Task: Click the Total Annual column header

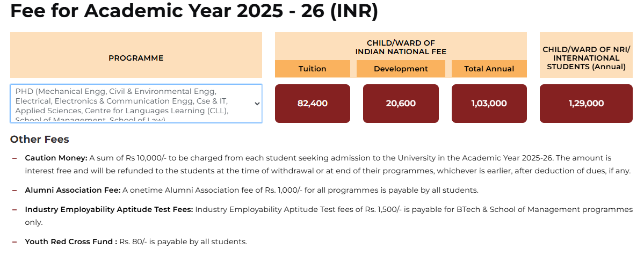Action: point(489,69)
